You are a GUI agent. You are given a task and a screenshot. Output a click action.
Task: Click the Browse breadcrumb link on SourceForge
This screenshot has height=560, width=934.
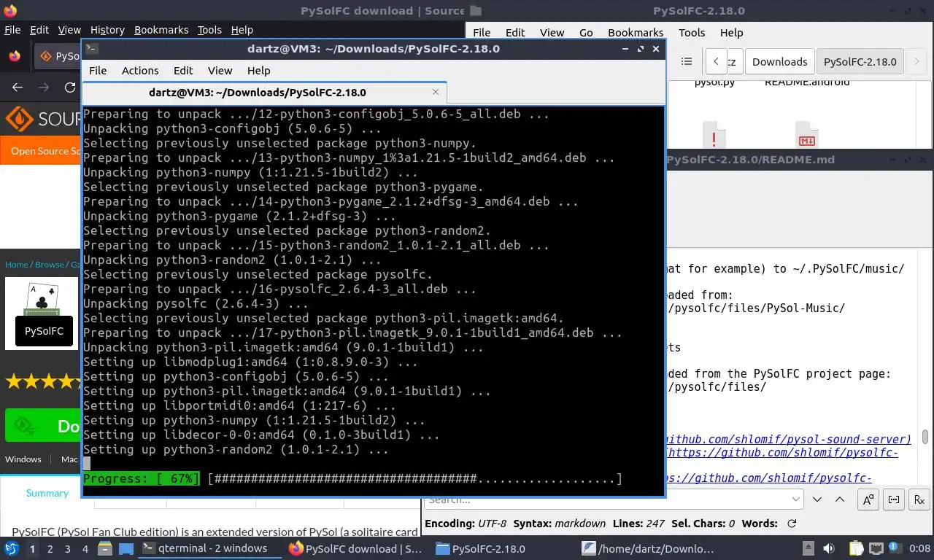click(x=50, y=265)
